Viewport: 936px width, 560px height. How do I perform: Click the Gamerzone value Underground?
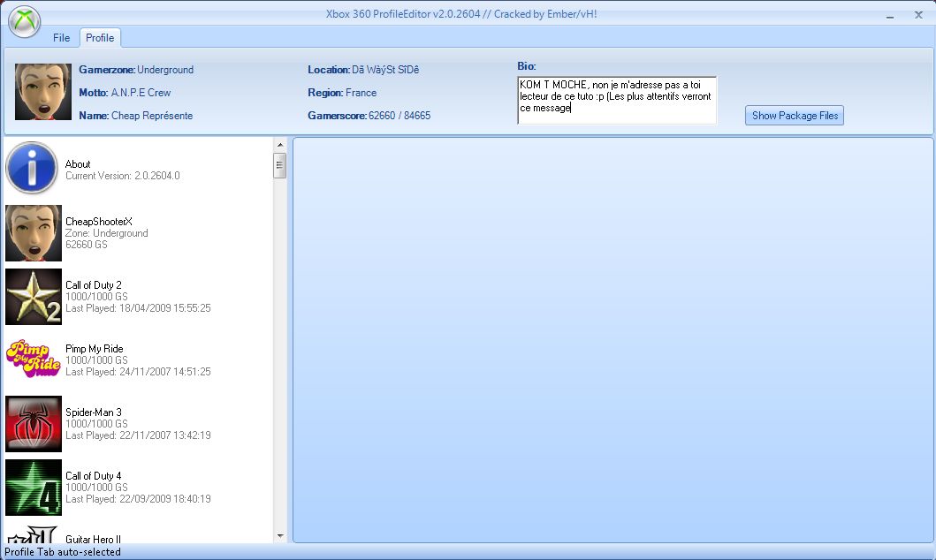[165, 70]
